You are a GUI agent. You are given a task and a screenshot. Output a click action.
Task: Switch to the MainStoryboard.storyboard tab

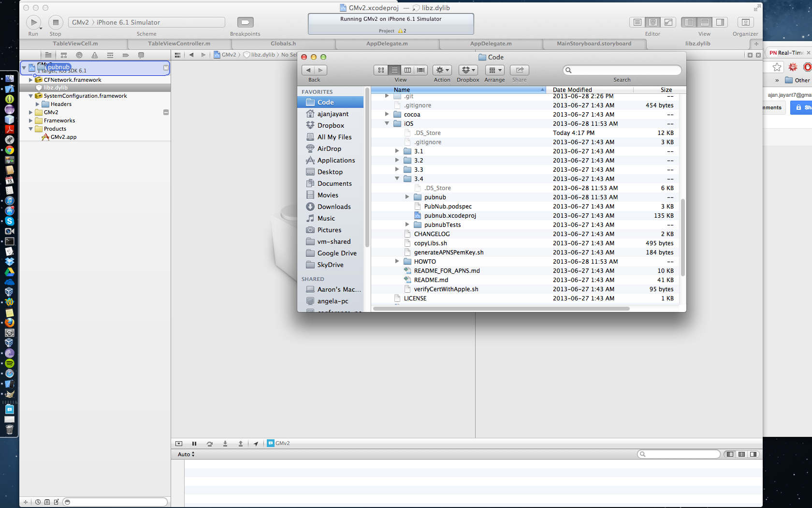click(594, 44)
